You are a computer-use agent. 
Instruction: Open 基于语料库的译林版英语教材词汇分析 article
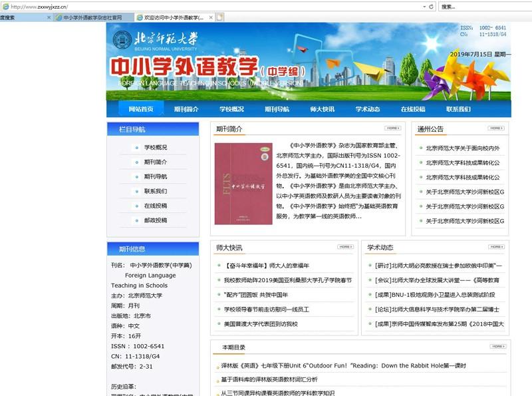(x=269, y=379)
